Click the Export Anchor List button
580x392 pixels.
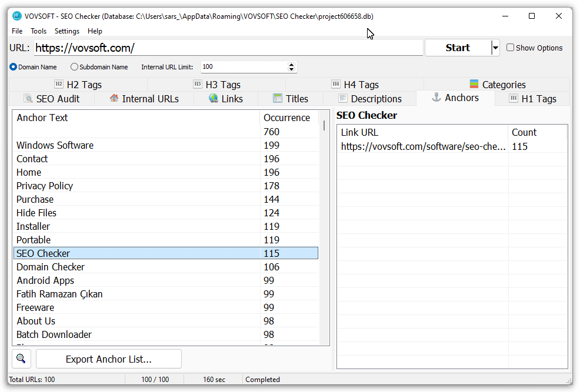[x=109, y=359]
